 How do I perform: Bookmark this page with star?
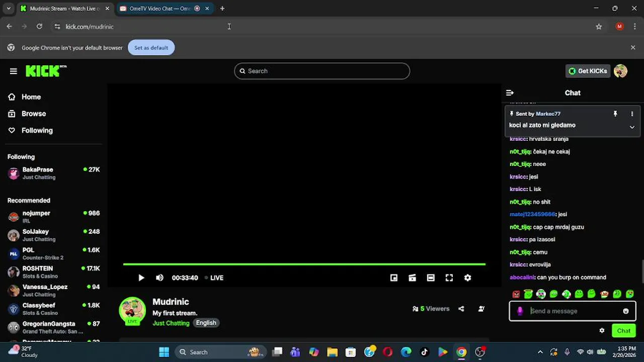point(599,27)
